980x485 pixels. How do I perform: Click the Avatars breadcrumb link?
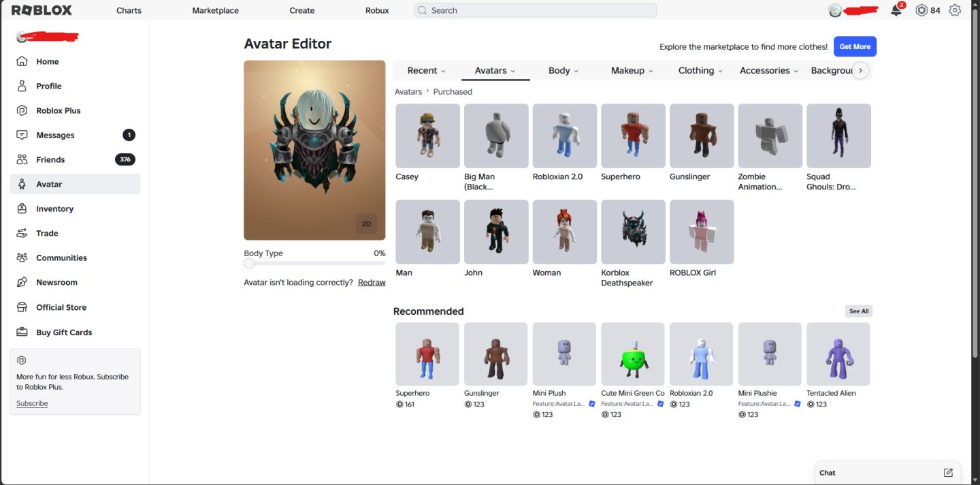408,91
